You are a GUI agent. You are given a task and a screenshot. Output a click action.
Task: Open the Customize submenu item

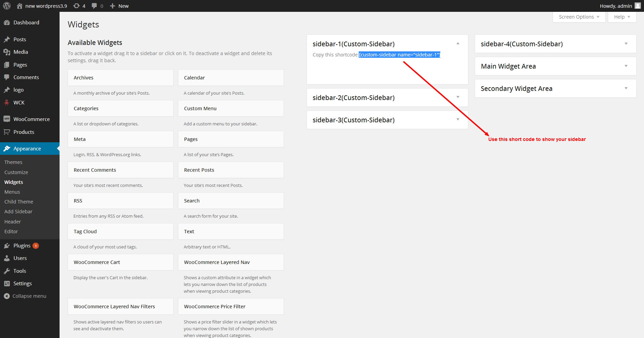tap(16, 172)
